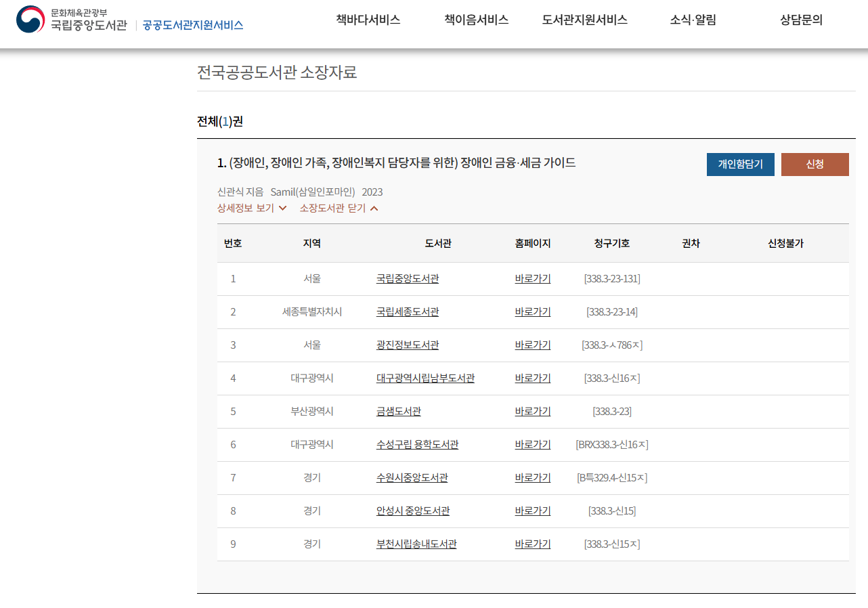Click 바로가기 for 부천시립송내도서관 row
This screenshot has width=868, height=608.
click(x=533, y=544)
